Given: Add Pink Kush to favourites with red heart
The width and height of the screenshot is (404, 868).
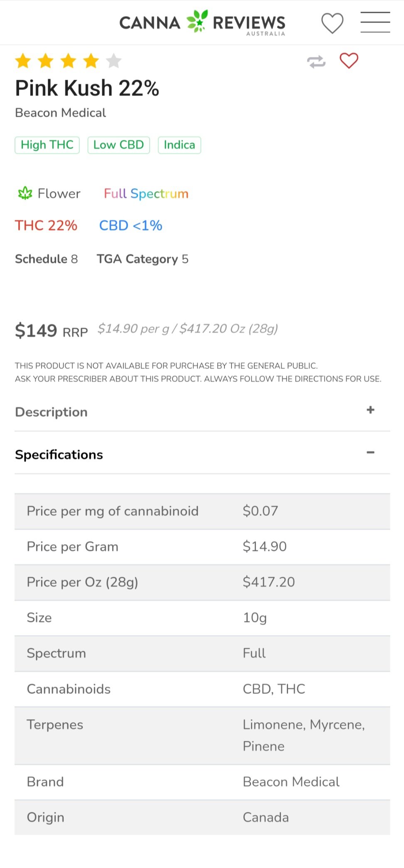Looking at the screenshot, I should click(x=349, y=61).
